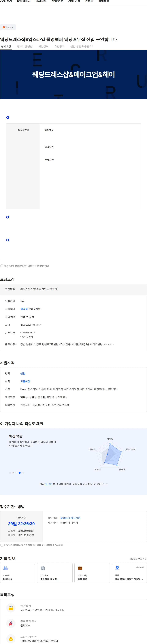Viewport: 147px width, 644px height.
Task: Open 기업정보 더보기
Action: coord(138,559)
